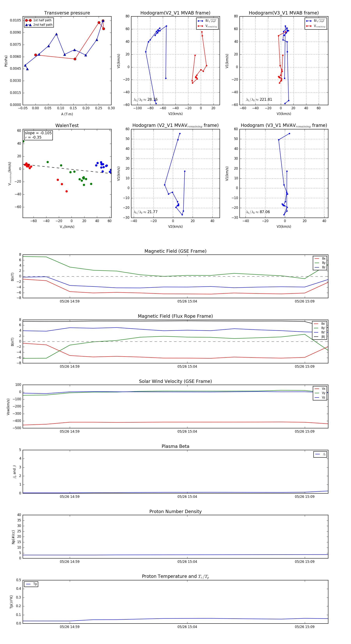This screenshot has height=644, width=351.
Task: Click the 'By' legend entry in GSE magnetic field
Action: (x=320, y=263)
